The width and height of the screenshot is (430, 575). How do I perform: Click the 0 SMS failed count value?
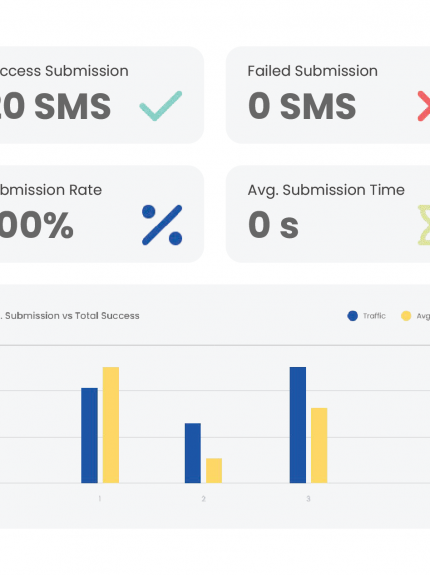click(302, 106)
